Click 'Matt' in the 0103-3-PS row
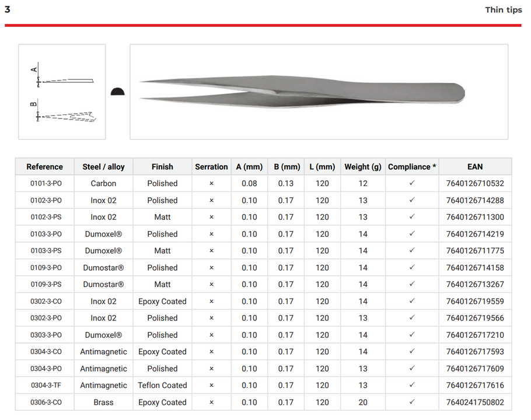This screenshot has height=420, width=531. tap(163, 251)
